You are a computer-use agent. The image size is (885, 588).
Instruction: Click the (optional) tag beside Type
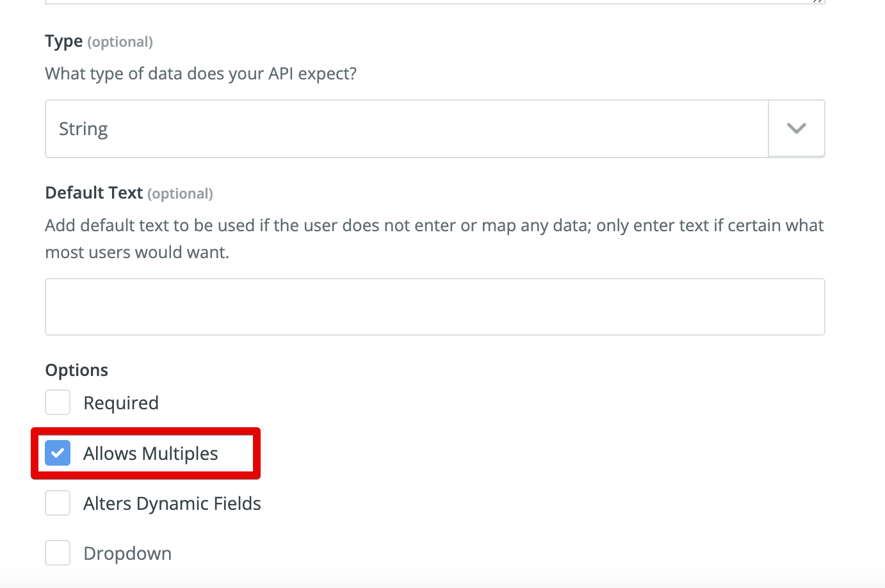120,42
